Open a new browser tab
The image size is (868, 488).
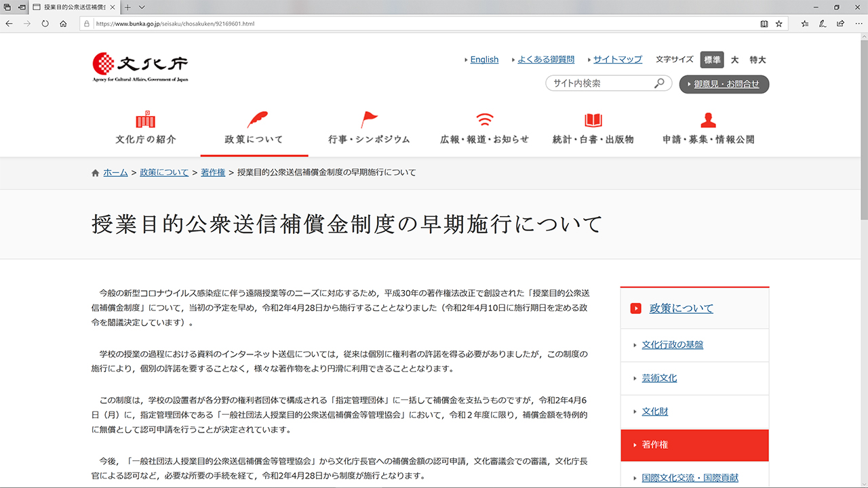(x=127, y=7)
